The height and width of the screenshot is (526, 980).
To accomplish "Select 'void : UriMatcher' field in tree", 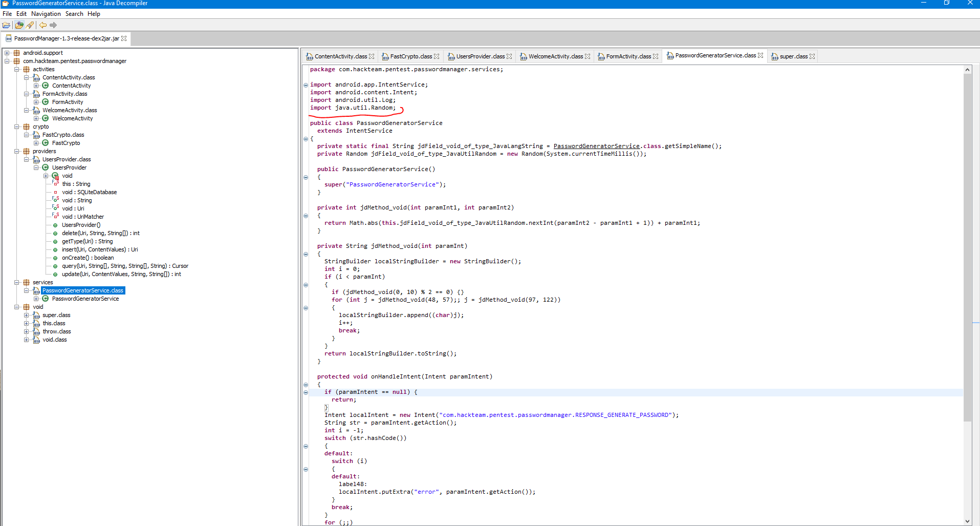I will pyautogui.click(x=83, y=217).
